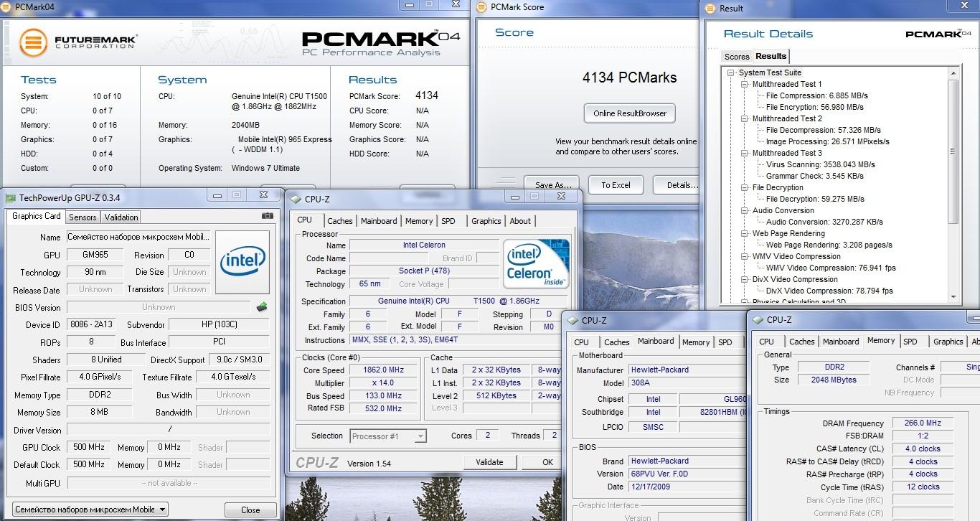Click the title icon of the CPU-Z Mainboard window
This screenshot has width=980, height=521.
(x=573, y=321)
